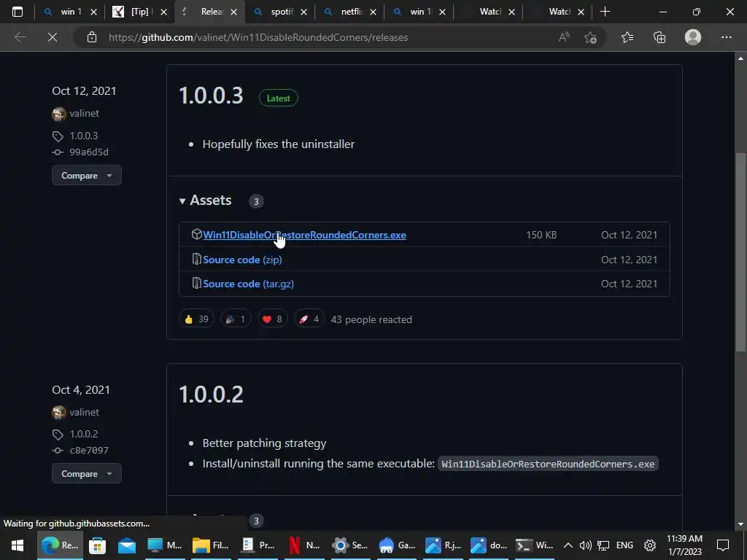Open browser profile avatar

click(x=693, y=37)
